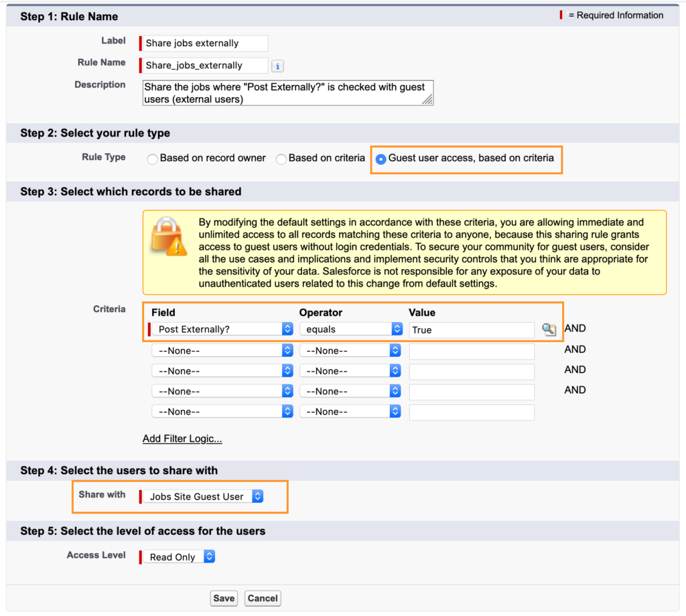Click the Cancel button

[262, 598]
